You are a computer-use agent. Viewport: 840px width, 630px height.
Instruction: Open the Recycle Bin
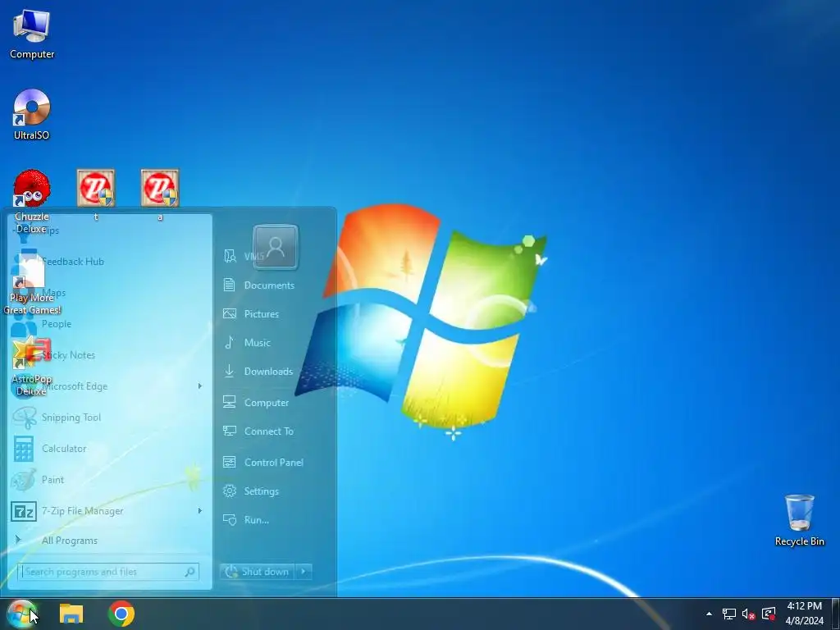[799, 519]
